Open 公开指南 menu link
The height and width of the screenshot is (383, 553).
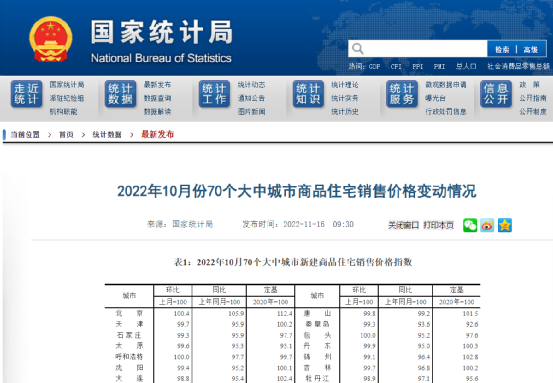point(533,98)
